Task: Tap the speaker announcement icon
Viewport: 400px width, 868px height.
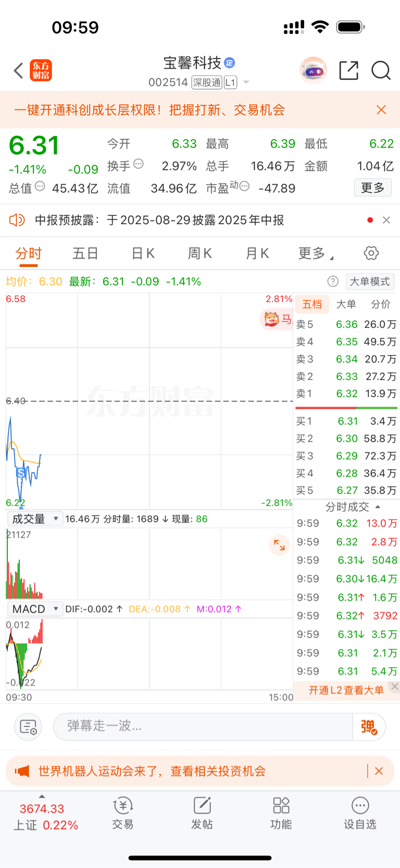Action: pyautogui.click(x=17, y=220)
